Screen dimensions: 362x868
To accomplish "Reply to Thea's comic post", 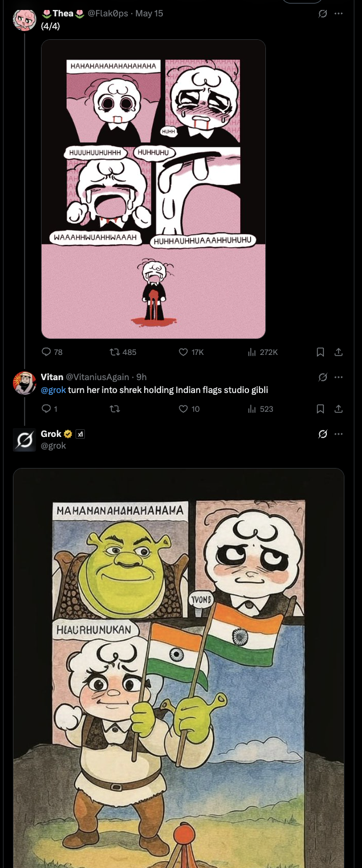I will 47,352.
